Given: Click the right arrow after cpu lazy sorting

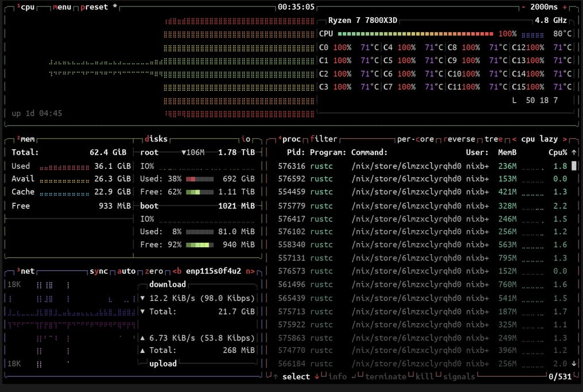Looking at the screenshot, I should 565,139.
